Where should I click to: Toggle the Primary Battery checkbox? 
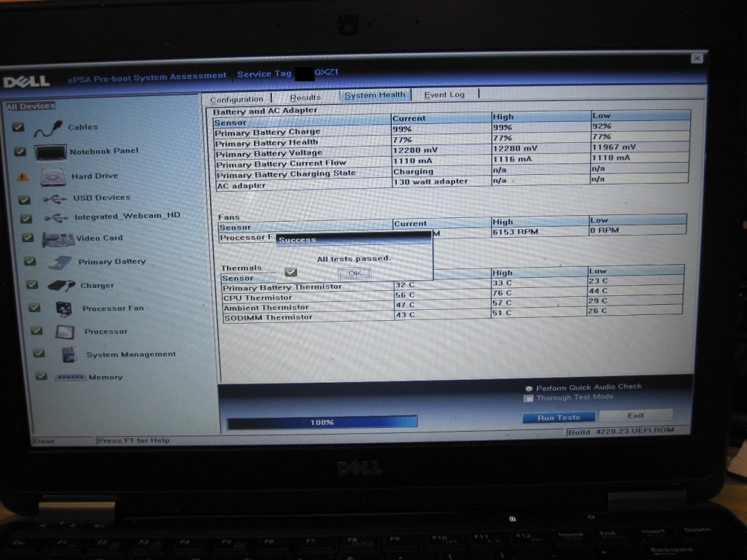(x=30, y=261)
